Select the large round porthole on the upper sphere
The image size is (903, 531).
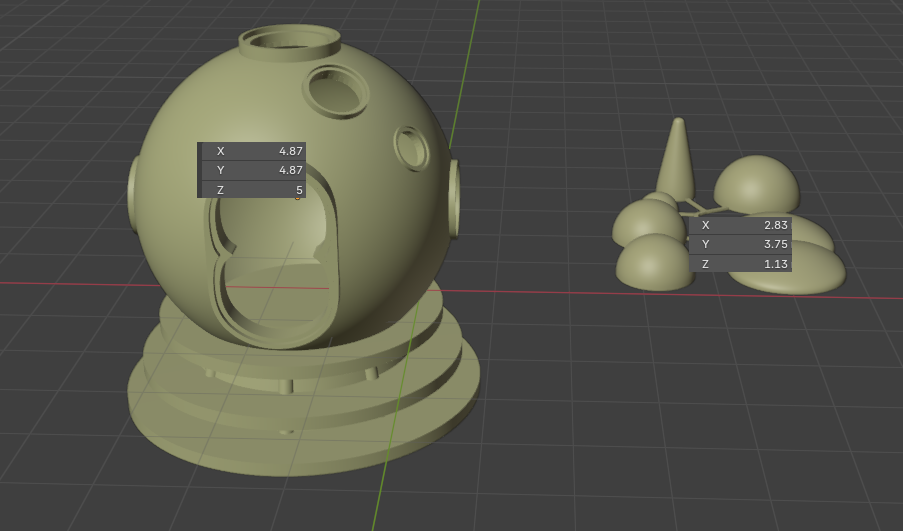336,92
